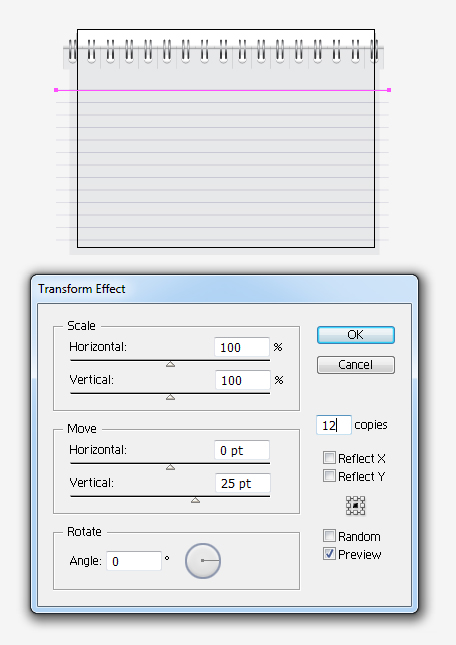Click the Move Vertical 25 pt field
This screenshot has height=645, width=456.
[x=243, y=483]
